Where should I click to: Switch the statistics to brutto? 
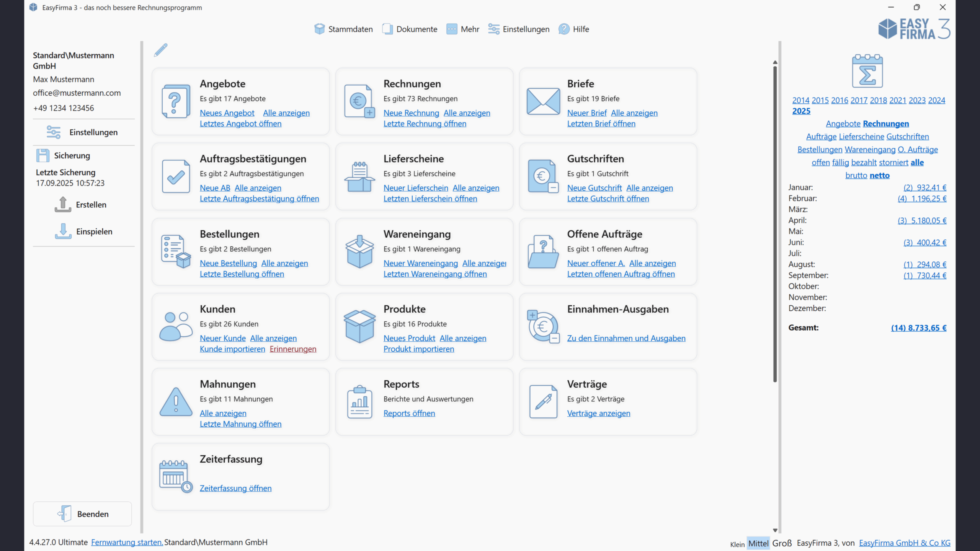coord(856,175)
